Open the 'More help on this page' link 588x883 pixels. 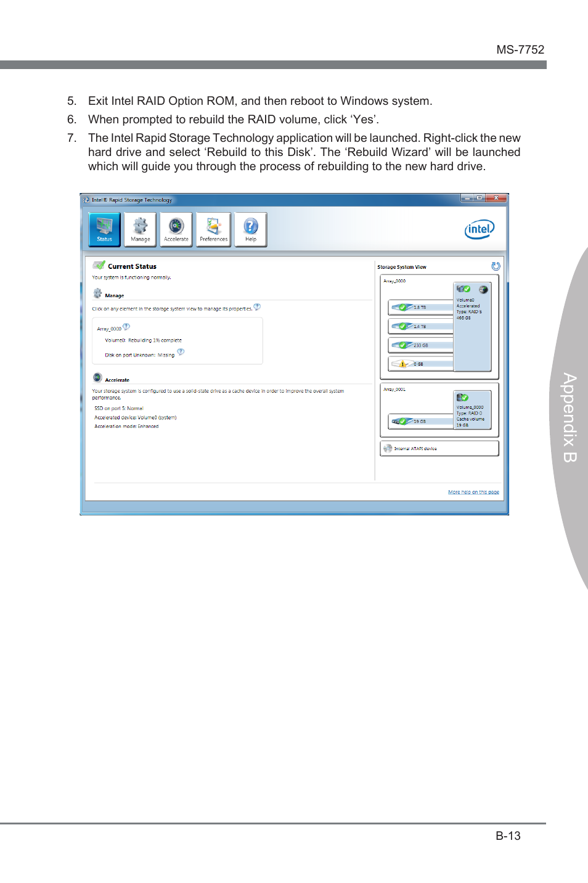(x=473, y=492)
